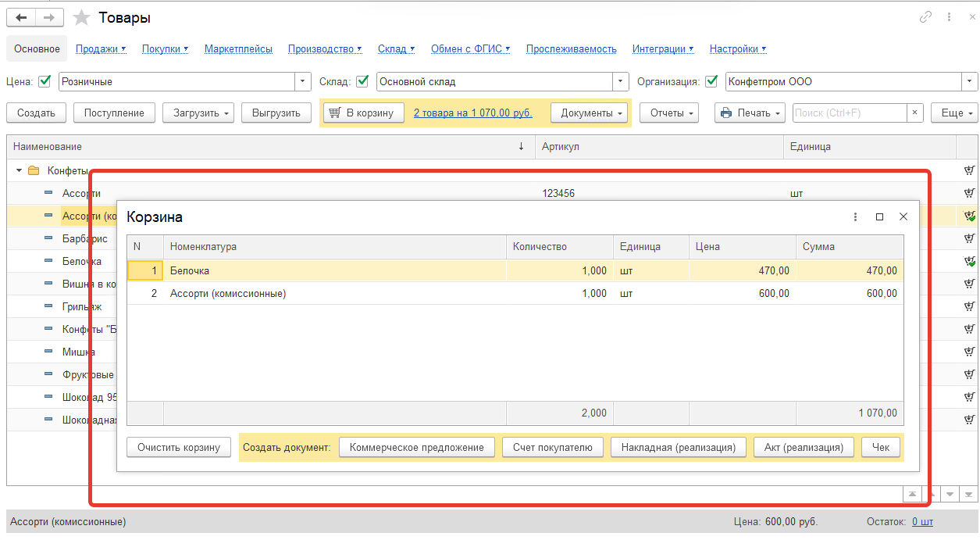Maximize the Корзина dialog
The width and height of the screenshot is (980, 540).
879,217
